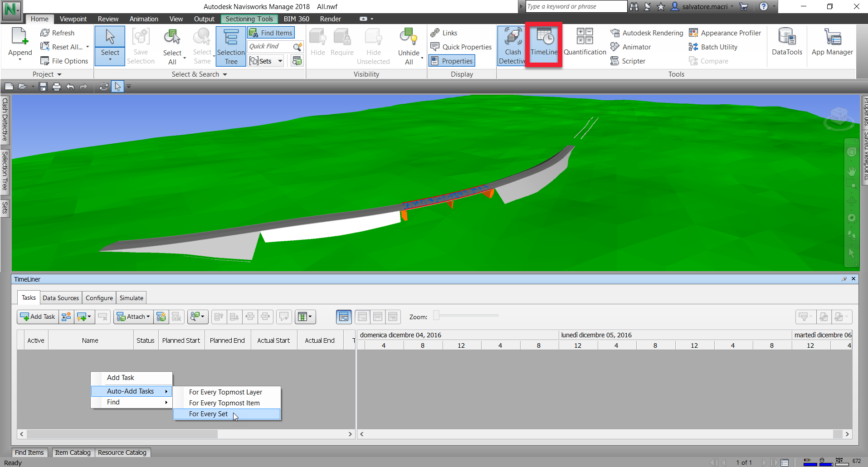This screenshot has width=868, height=467.
Task: Open the Batch Utility
Action: click(718, 47)
